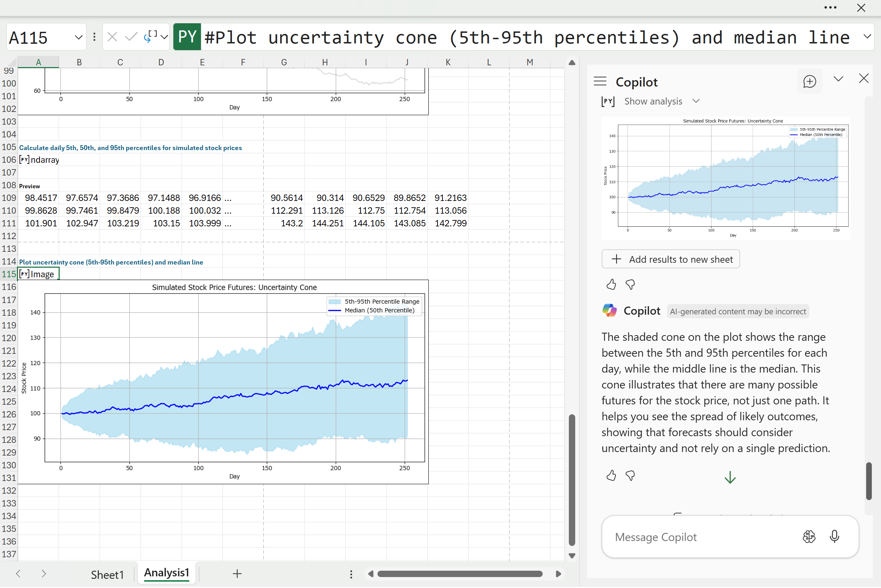The width and height of the screenshot is (881, 588).
Task: Add a new sheet with the plus button
Action: pos(237,574)
